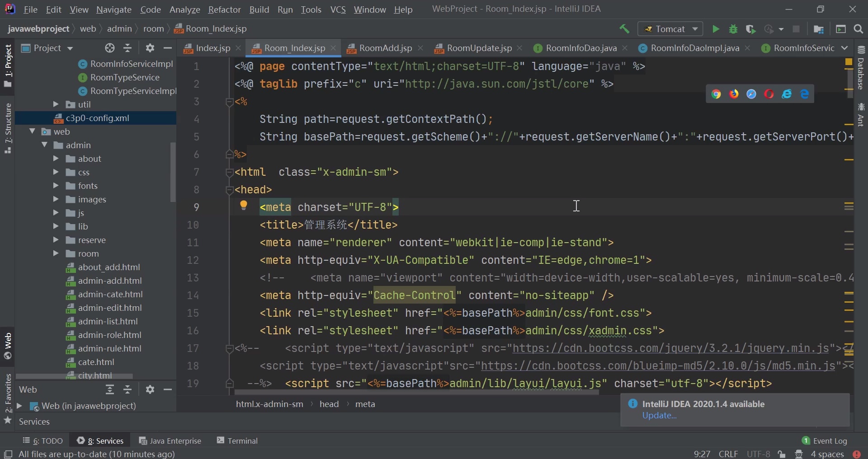868x459 pixels.
Task: Start Debug with the bug icon
Action: click(733, 29)
